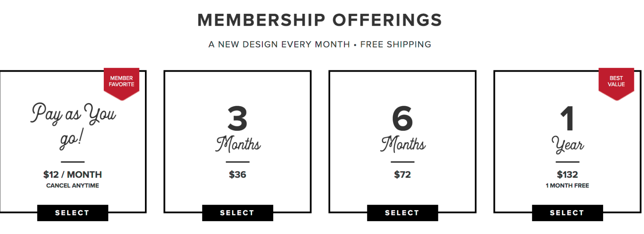
Task: Click the "Year" script text
Action: pos(567,145)
